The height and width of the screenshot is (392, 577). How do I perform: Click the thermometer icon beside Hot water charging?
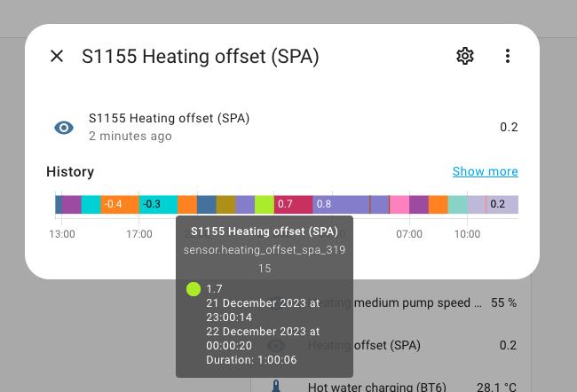(x=276, y=386)
